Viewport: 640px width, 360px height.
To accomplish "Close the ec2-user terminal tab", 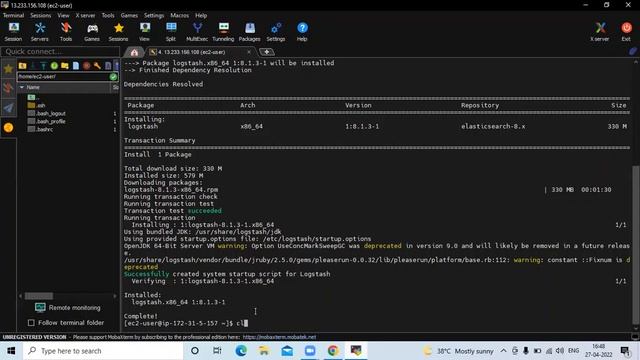I will click(x=249, y=52).
